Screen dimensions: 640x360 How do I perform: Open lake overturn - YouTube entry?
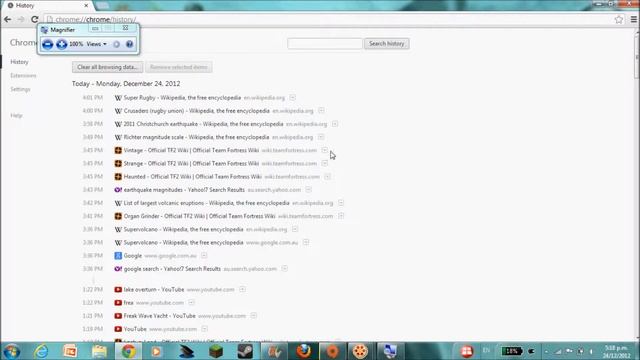154,289
